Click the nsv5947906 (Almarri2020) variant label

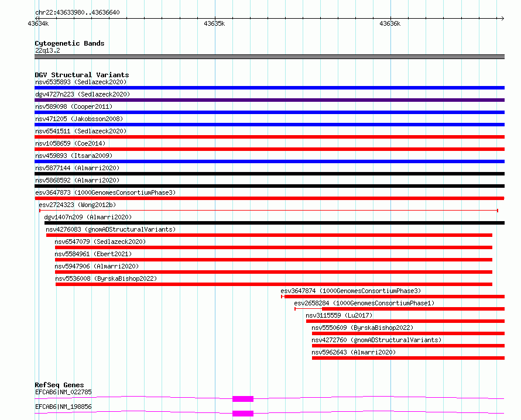[97, 266]
